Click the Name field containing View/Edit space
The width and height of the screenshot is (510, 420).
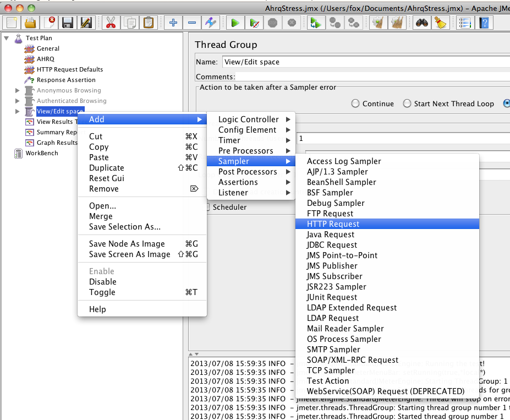click(x=366, y=62)
